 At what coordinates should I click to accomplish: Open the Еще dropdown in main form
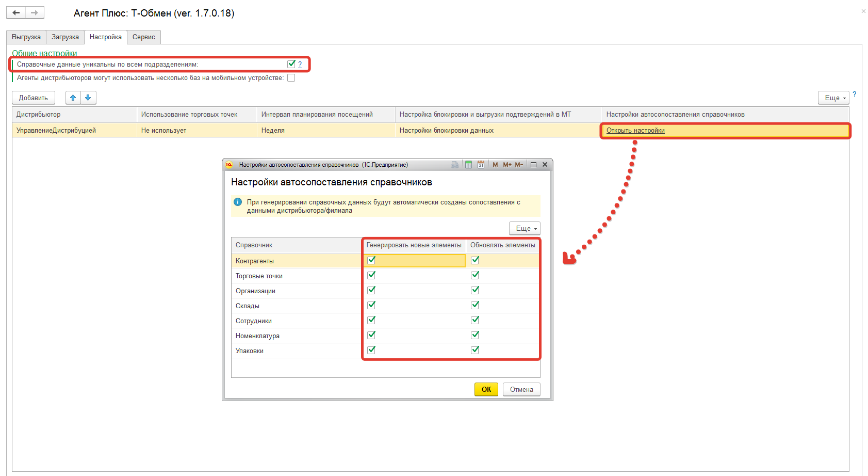[x=833, y=98]
